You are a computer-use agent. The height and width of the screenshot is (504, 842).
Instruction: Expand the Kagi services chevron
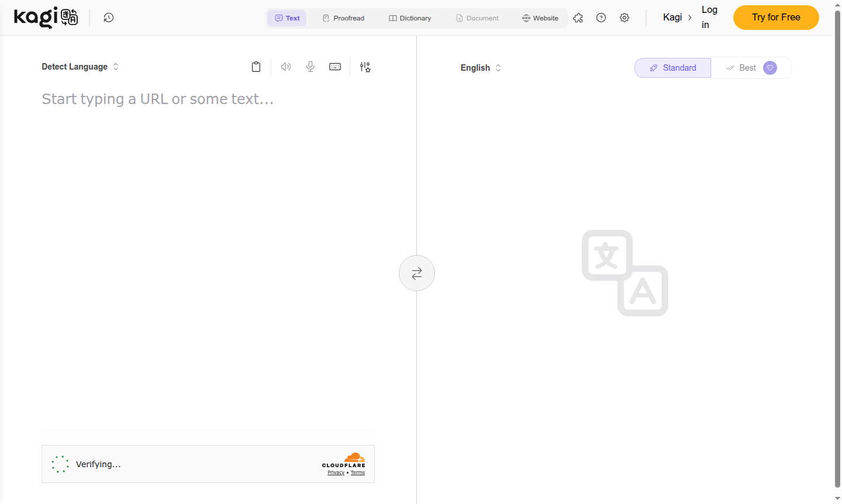[x=690, y=18]
